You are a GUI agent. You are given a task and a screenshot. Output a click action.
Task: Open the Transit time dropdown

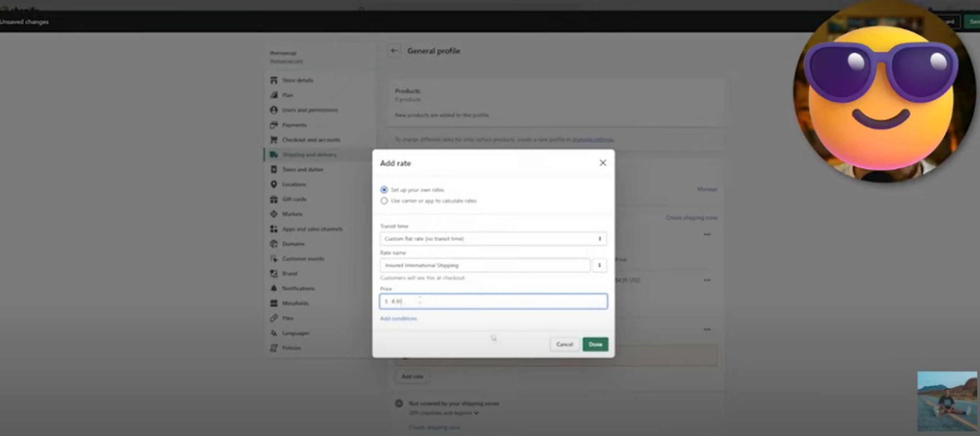click(493, 239)
